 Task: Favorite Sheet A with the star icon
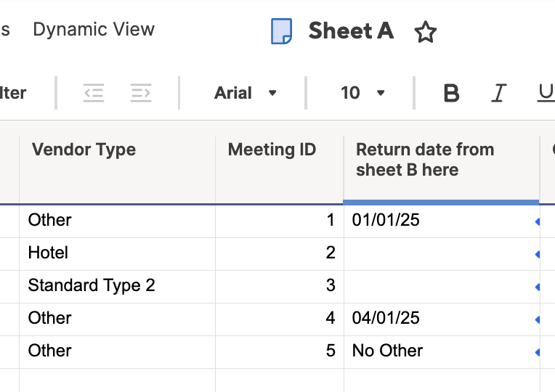425,32
